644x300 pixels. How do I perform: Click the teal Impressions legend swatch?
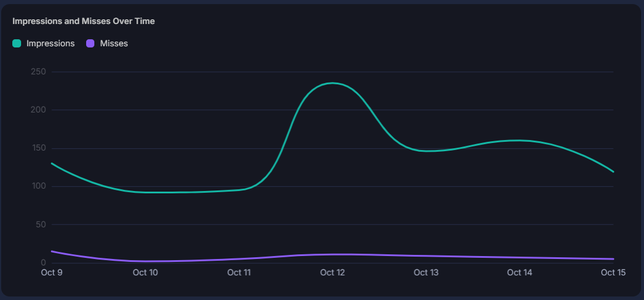point(17,43)
